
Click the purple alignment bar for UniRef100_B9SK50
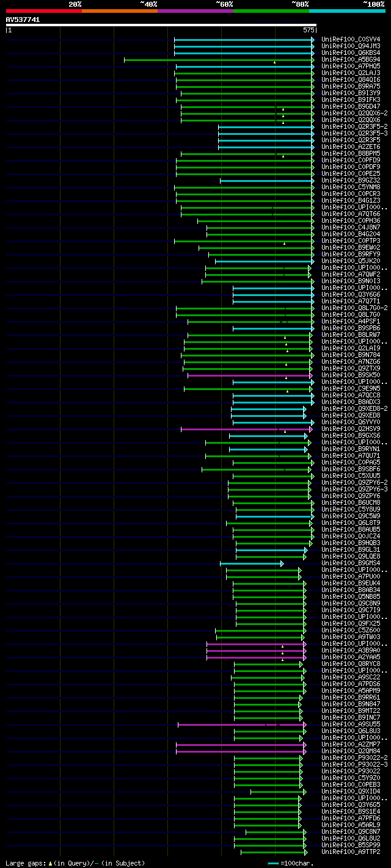coord(249,375)
